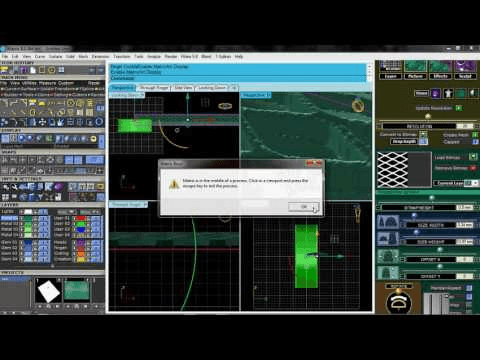The height and width of the screenshot is (360, 480).
Task: Switch to the Side View viewport tab
Action: pyautogui.click(x=183, y=88)
